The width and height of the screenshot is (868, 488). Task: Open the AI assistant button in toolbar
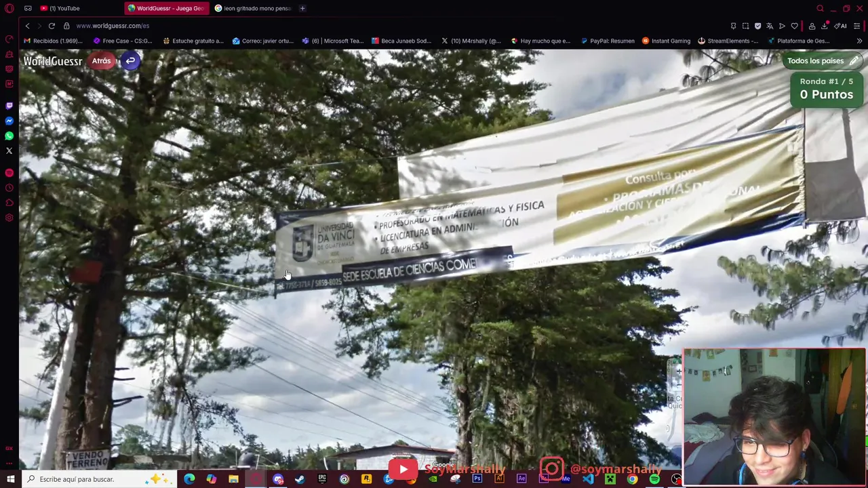[841, 26]
